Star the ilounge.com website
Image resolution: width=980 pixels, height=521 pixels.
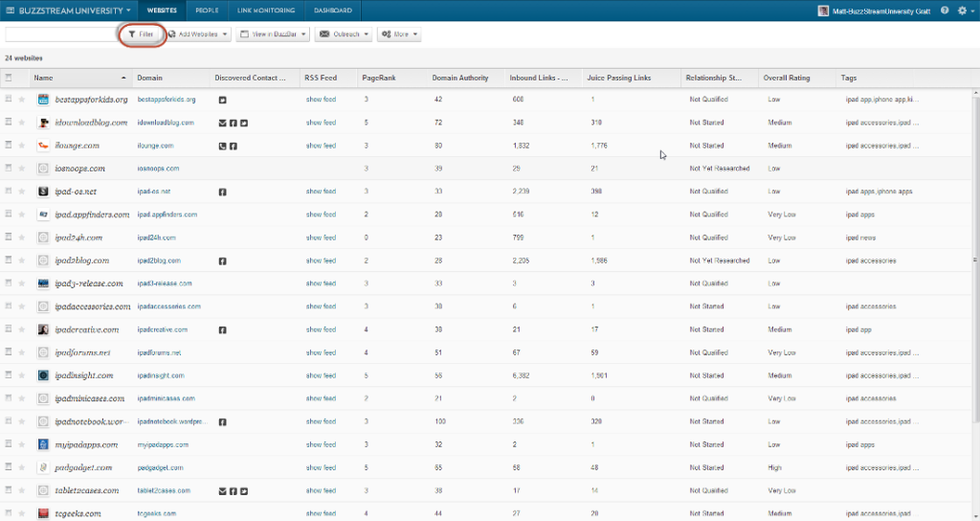tap(22, 146)
